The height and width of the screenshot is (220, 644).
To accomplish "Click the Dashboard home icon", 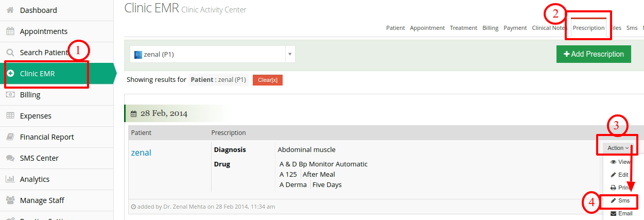I will [10, 10].
